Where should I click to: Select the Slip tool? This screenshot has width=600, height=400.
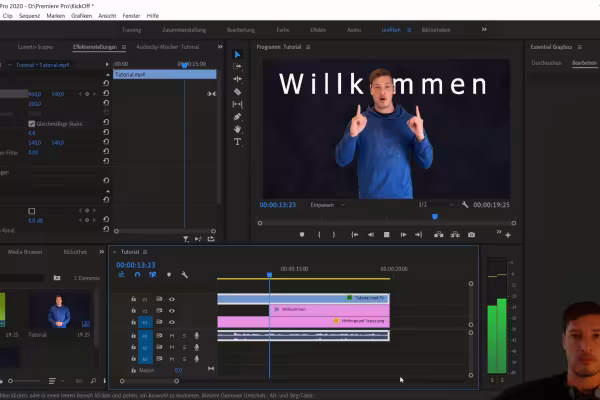(237, 104)
